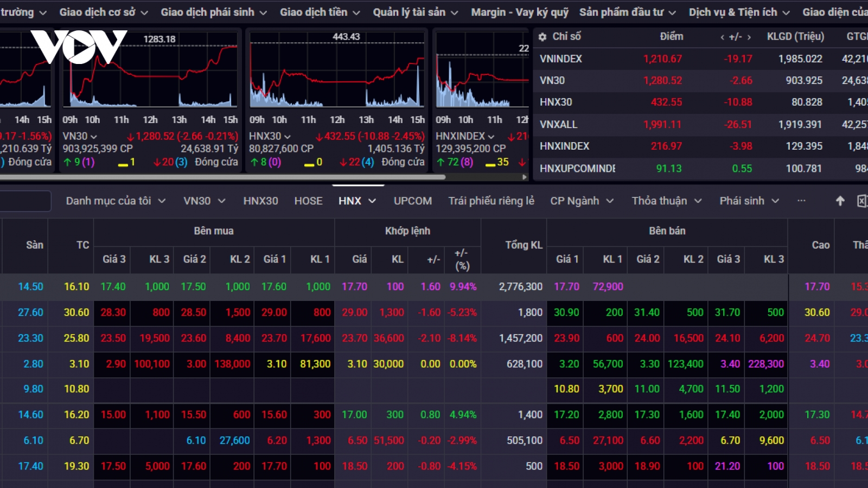Click the Margin - Vay ký quỹ link
The image size is (868, 488).
coord(519,12)
